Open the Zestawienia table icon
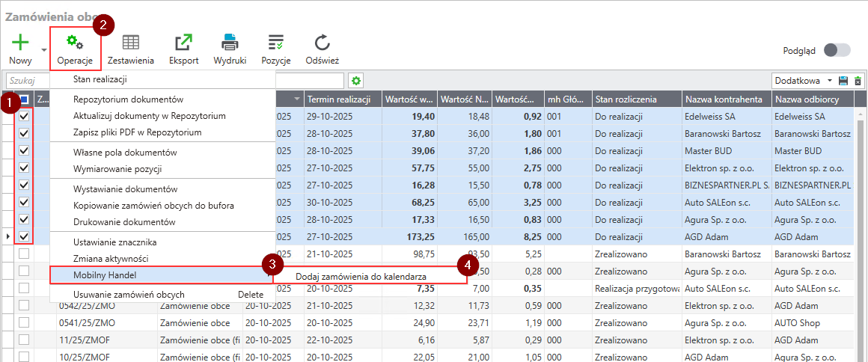 131,43
